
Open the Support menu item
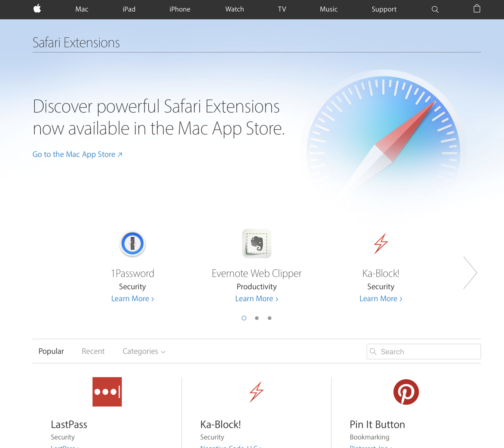pyautogui.click(x=384, y=9)
